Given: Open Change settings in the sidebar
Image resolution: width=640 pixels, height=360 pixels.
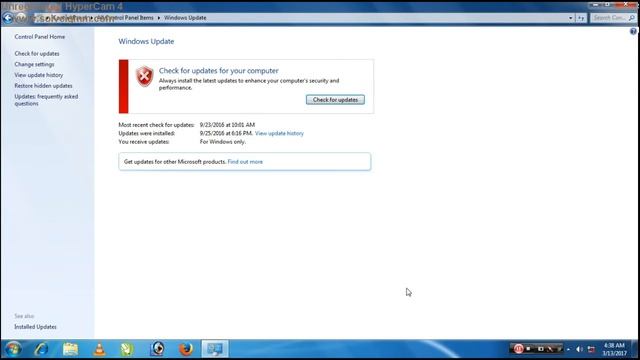Looking at the screenshot, I should (x=34, y=64).
